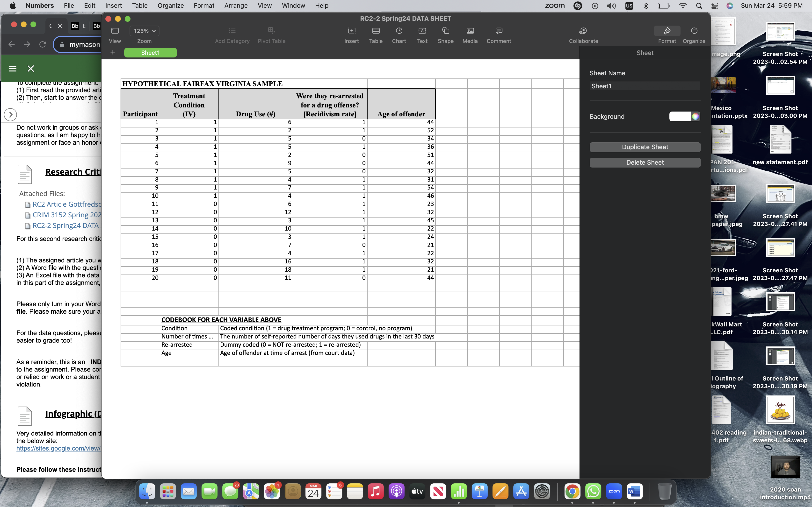Toggle the Organize sidebar panel

pos(694,31)
